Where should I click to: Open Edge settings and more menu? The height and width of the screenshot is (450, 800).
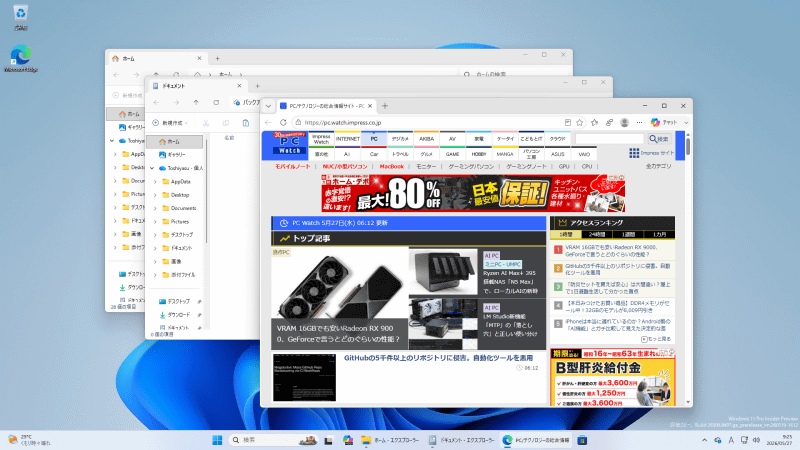click(x=639, y=122)
